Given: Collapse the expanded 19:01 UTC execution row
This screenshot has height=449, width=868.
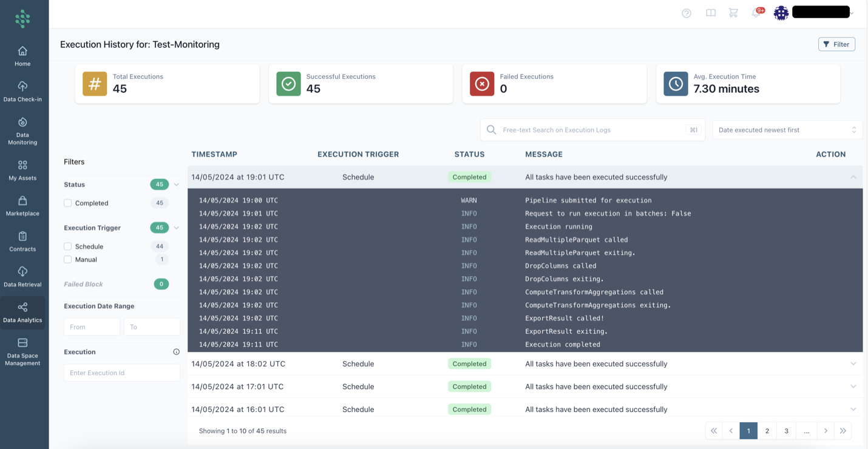Looking at the screenshot, I should click(x=853, y=177).
